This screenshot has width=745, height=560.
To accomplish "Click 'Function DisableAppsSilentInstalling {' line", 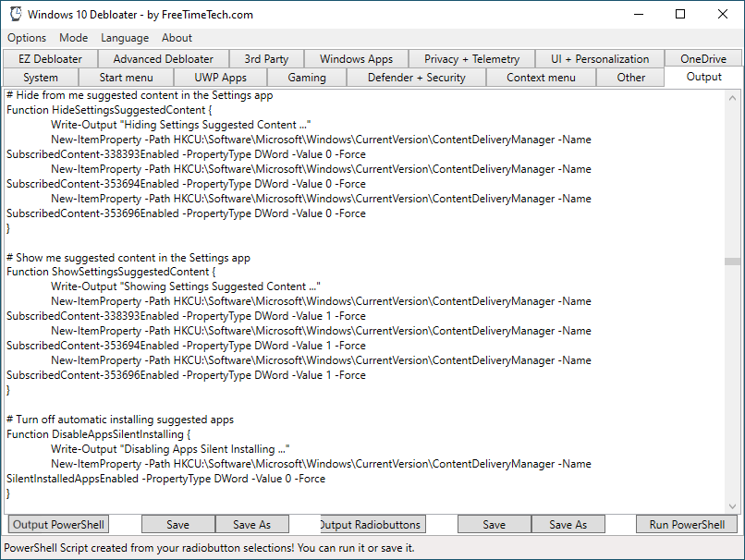I will 98,434.
